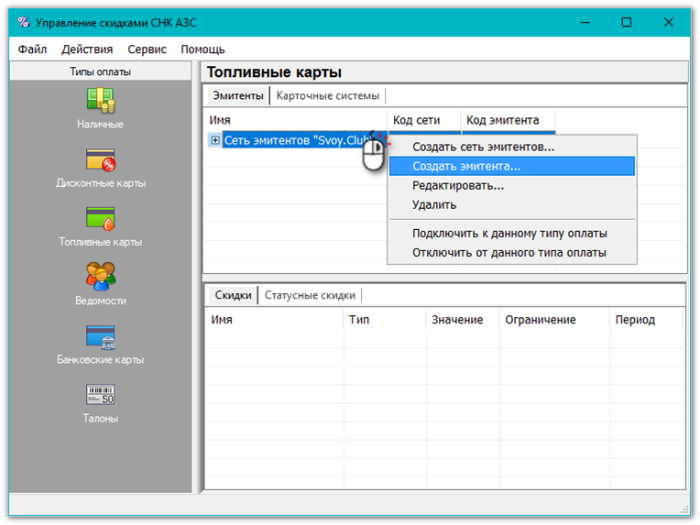This screenshot has height=525, width=700.
Task: Select the Наличные payment type icon
Action: point(100,101)
